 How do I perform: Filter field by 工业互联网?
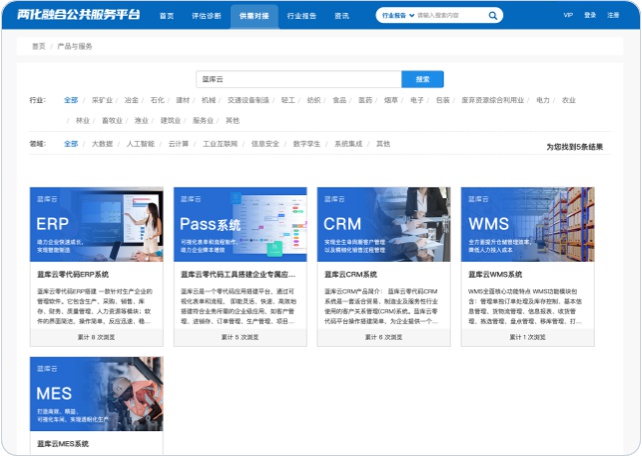point(220,144)
